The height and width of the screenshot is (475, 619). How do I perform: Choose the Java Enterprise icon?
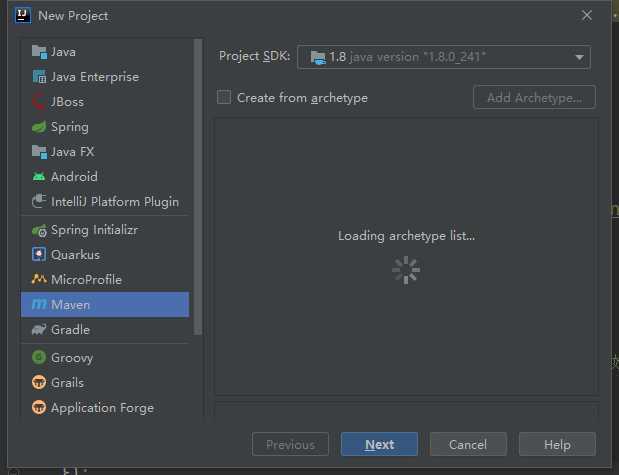39,77
